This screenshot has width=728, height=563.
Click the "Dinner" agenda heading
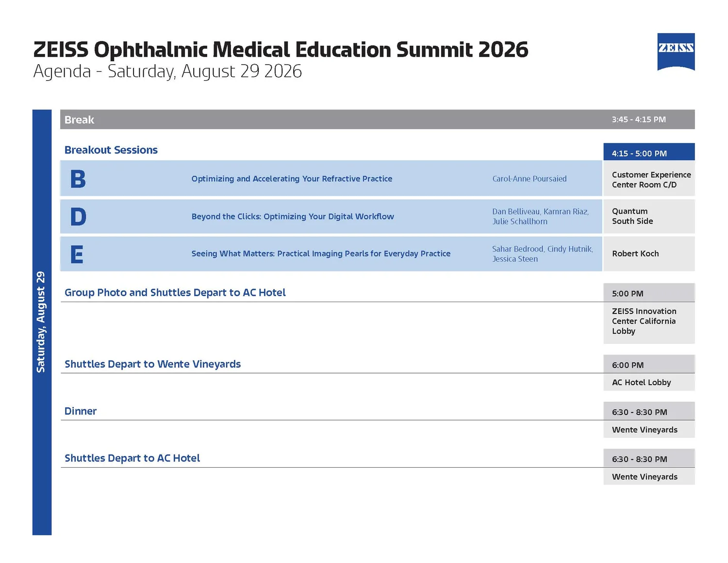[81, 411]
